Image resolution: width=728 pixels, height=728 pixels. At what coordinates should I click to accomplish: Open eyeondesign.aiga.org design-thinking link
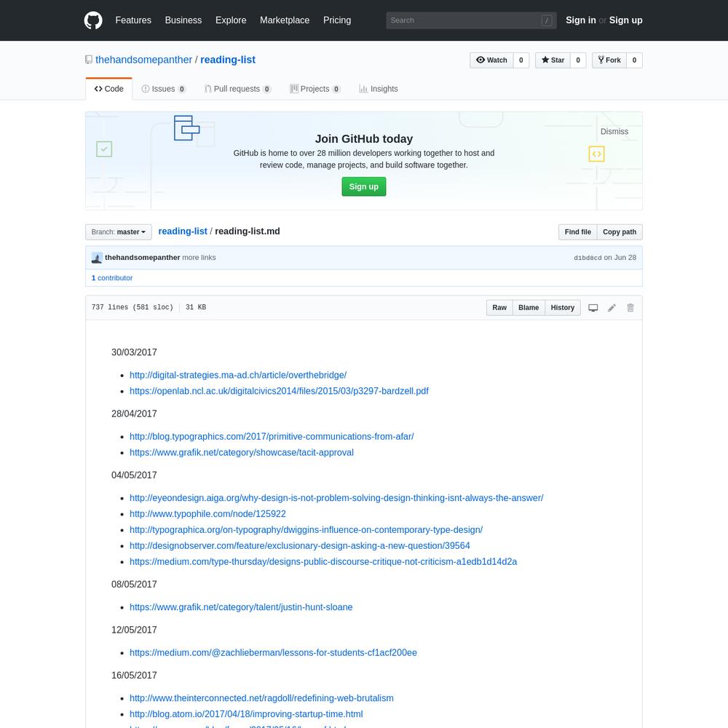[336, 498]
